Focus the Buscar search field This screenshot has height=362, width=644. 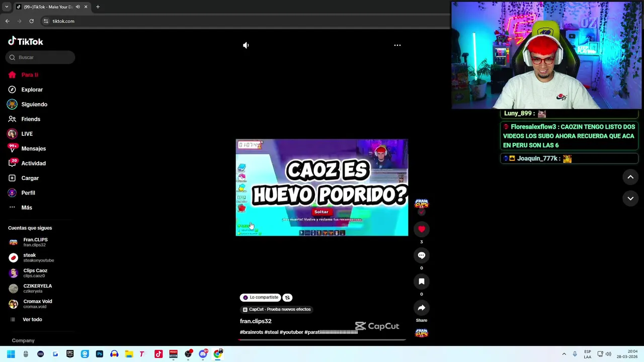coord(40,57)
